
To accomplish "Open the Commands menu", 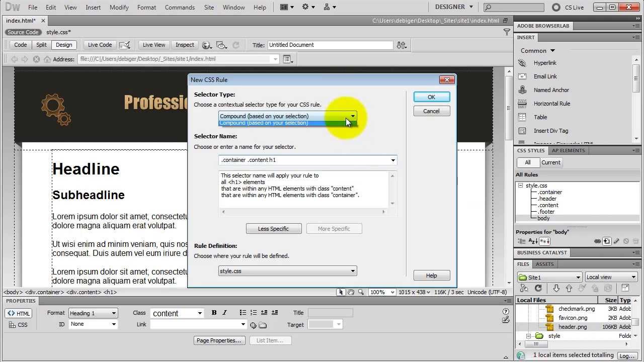I will tap(180, 8).
